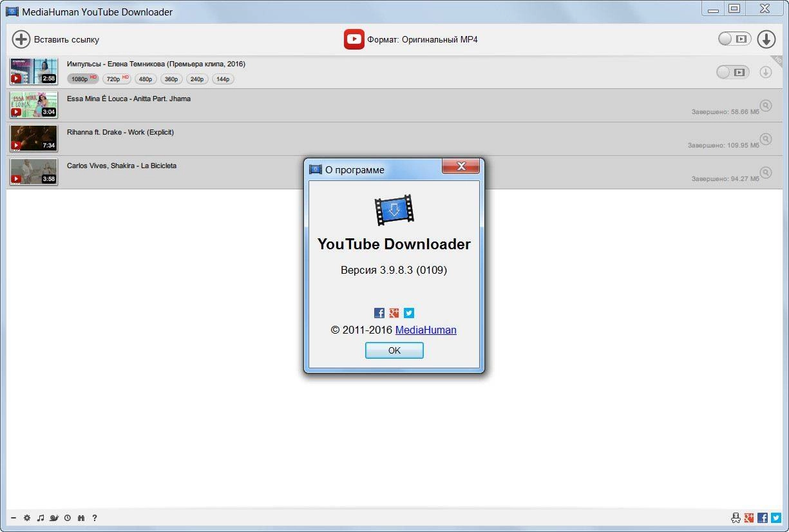
Task: Click the binoculars search icon in bottom bar
Action: (81, 518)
